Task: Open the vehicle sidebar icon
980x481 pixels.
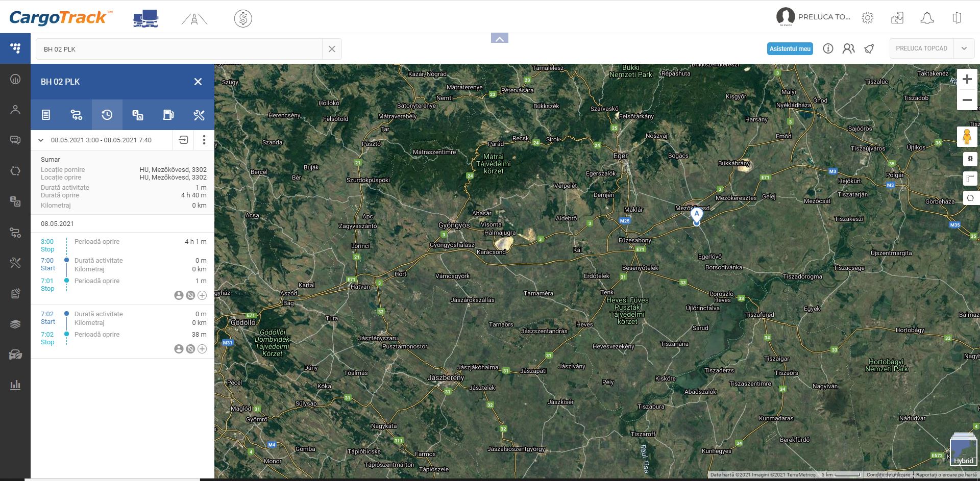Action: pyautogui.click(x=15, y=355)
